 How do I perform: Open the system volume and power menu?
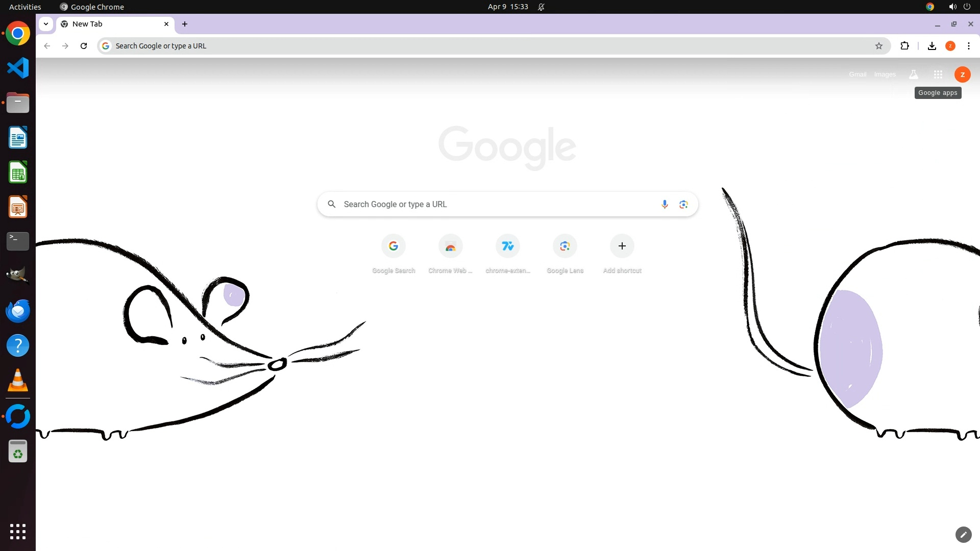959,7
